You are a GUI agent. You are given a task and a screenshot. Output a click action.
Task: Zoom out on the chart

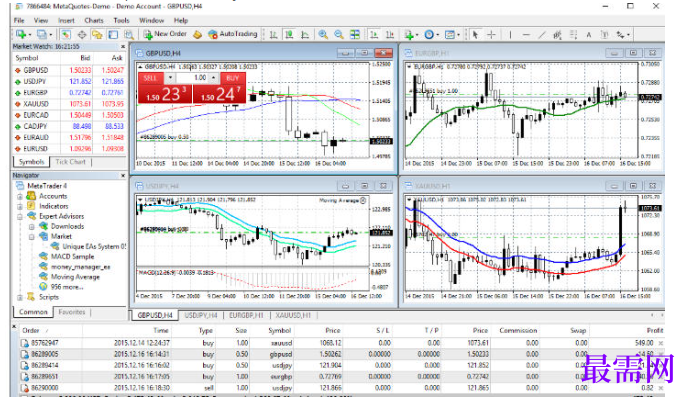[x=339, y=34]
